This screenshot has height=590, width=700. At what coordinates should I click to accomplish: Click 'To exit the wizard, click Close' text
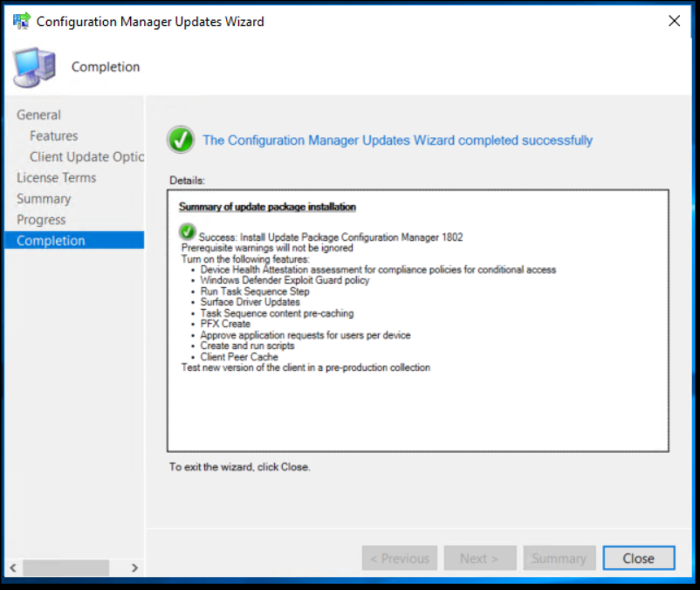tap(239, 467)
